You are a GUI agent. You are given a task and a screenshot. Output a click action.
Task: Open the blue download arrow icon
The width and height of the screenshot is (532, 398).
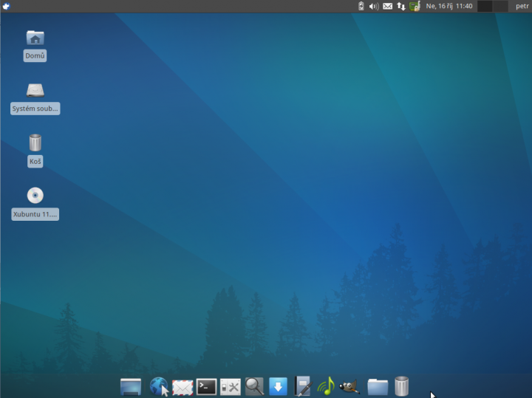point(279,386)
